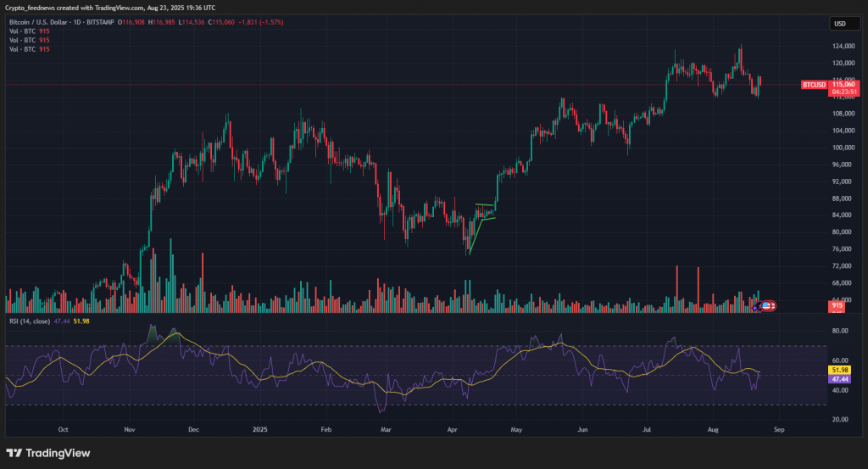
Task: Click the yellow 51.98 RSI axis label
Action: click(840, 371)
